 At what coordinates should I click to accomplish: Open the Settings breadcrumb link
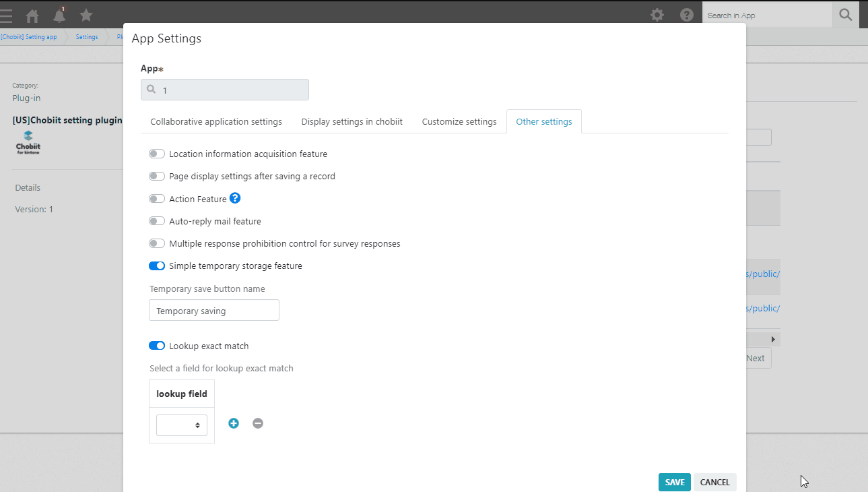[87, 37]
